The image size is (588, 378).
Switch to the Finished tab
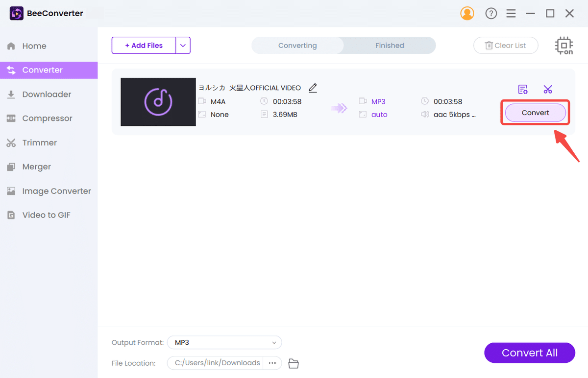click(389, 45)
